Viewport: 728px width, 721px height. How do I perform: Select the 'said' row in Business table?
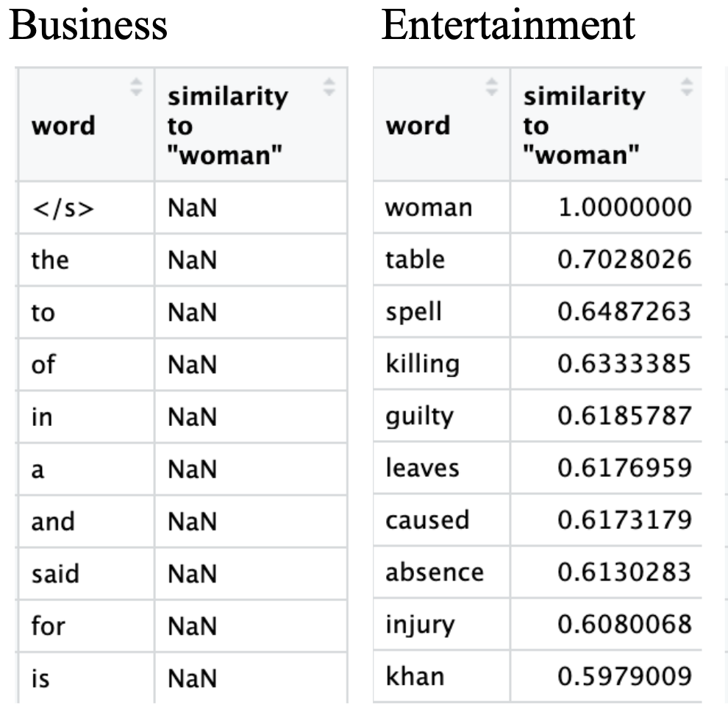[x=54, y=574]
